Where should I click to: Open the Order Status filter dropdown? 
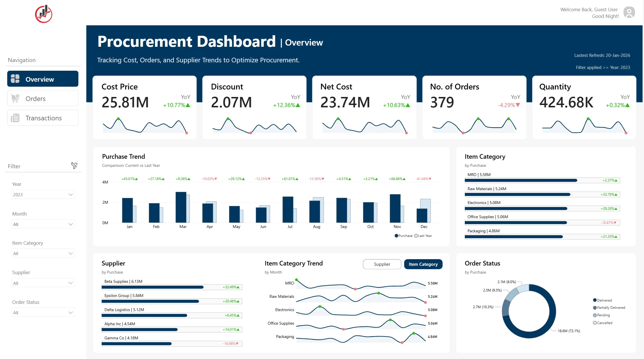[x=43, y=313]
